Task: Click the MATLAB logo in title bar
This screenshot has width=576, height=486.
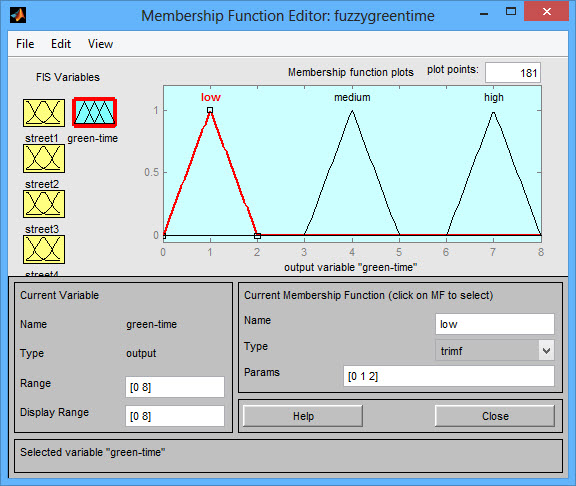Action: point(18,15)
